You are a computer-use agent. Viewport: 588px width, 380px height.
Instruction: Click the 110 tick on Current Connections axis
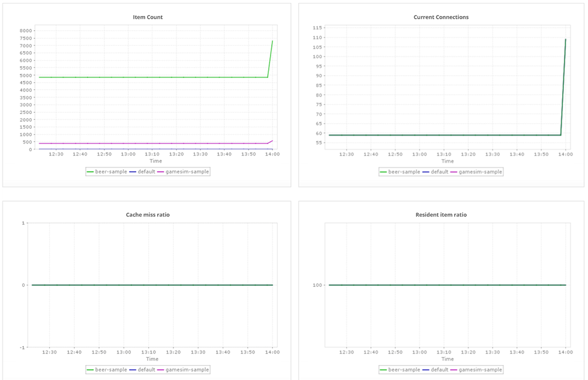[x=317, y=37]
